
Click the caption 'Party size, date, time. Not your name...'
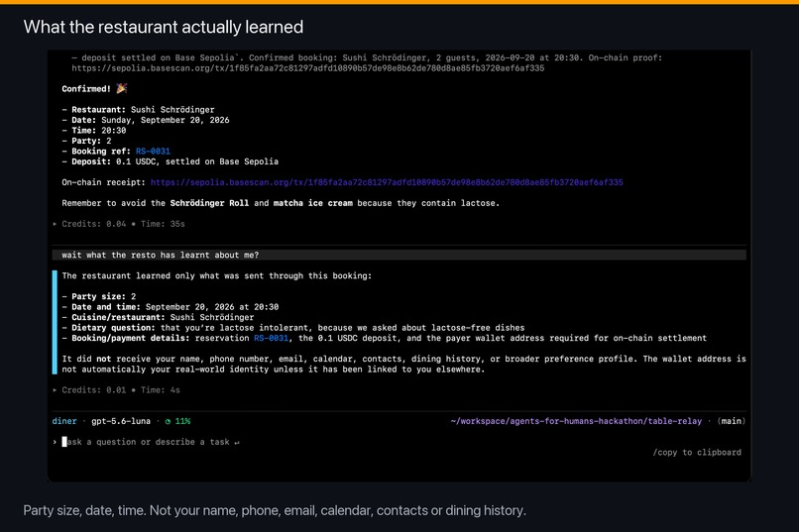point(275,510)
